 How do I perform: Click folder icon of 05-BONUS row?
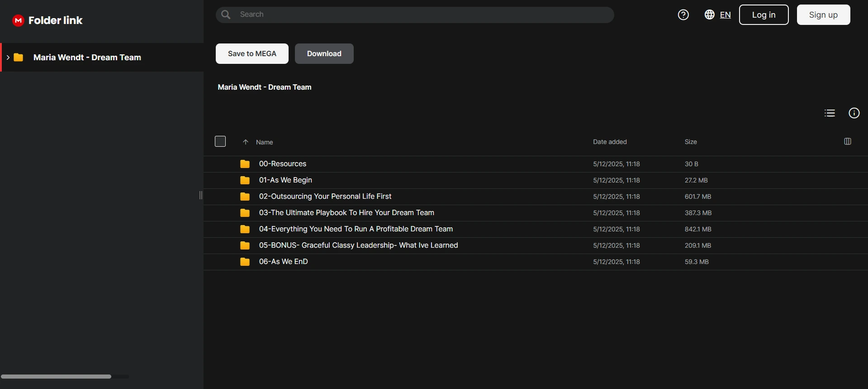pyautogui.click(x=245, y=245)
